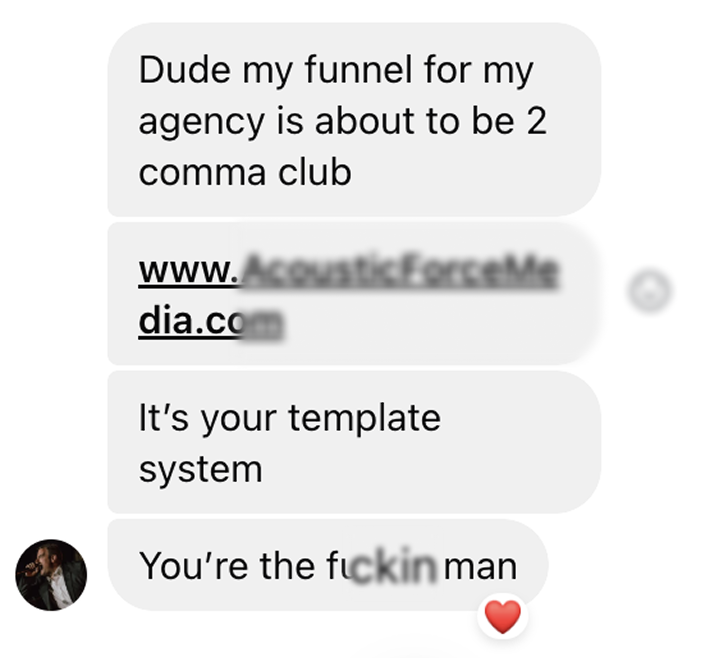Select the 'It's your template system' message
706x659 pixels.
(354, 442)
